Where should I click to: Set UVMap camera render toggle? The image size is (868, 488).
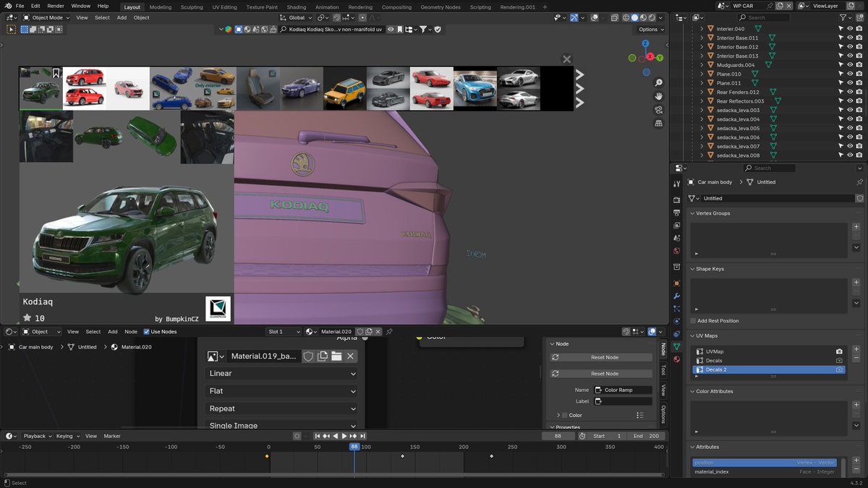click(839, 351)
